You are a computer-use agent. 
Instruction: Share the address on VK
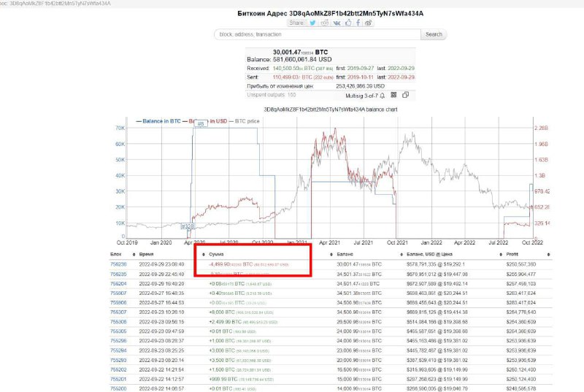[x=337, y=23]
